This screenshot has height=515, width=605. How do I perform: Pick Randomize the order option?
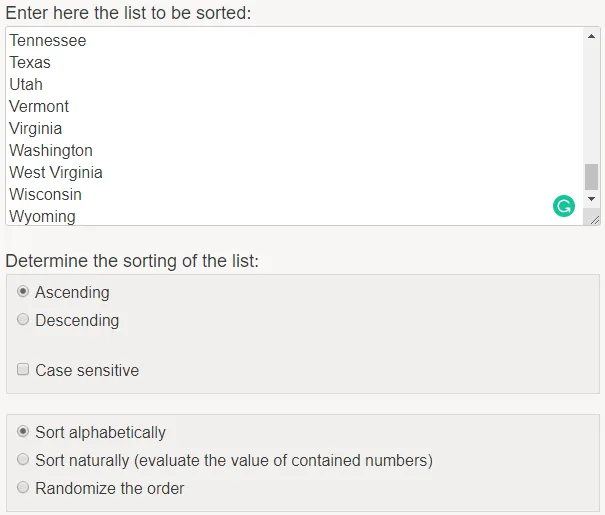coord(23,488)
